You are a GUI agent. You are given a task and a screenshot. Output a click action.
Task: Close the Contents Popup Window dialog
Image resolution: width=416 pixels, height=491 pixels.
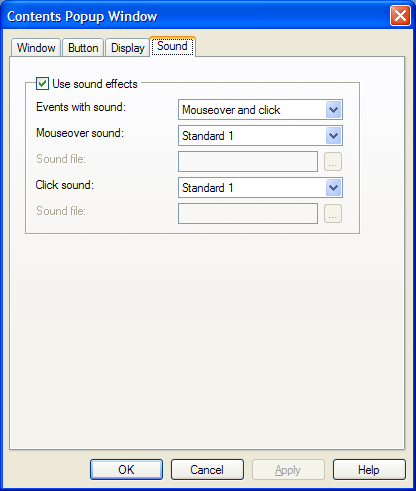(x=400, y=16)
